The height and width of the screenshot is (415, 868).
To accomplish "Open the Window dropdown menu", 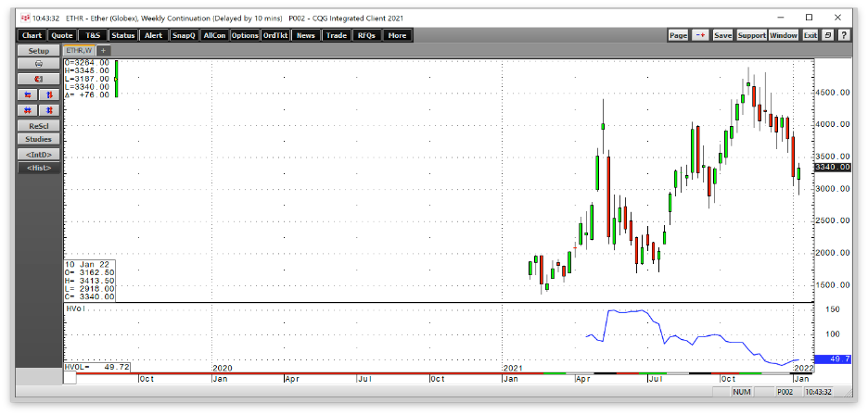I will [x=784, y=35].
